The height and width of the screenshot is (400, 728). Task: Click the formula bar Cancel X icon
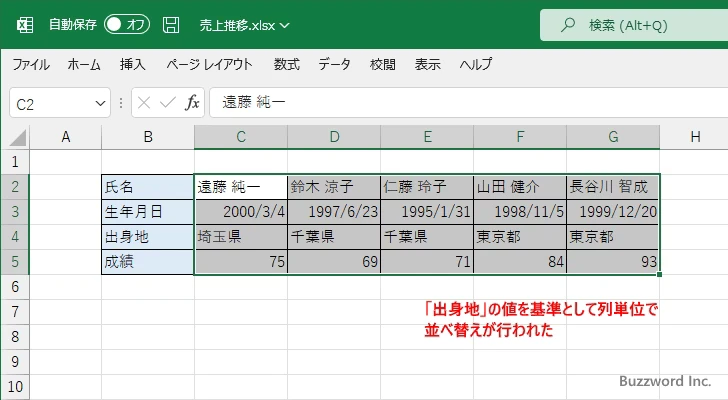pyautogui.click(x=144, y=103)
